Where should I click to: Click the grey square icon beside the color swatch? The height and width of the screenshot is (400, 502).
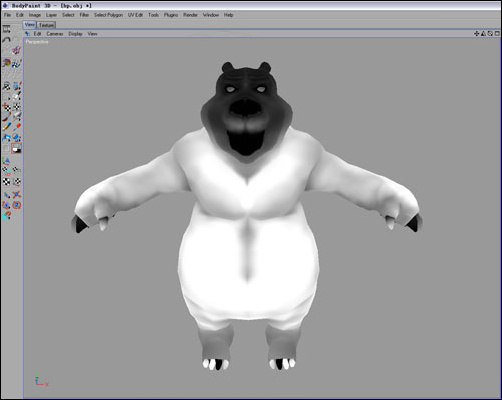[x=6, y=149]
